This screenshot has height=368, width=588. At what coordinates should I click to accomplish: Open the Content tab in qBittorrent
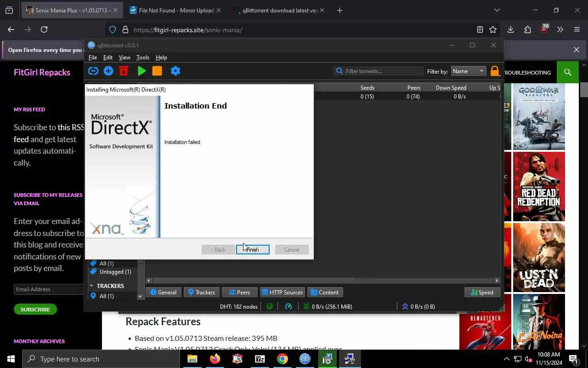325,292
